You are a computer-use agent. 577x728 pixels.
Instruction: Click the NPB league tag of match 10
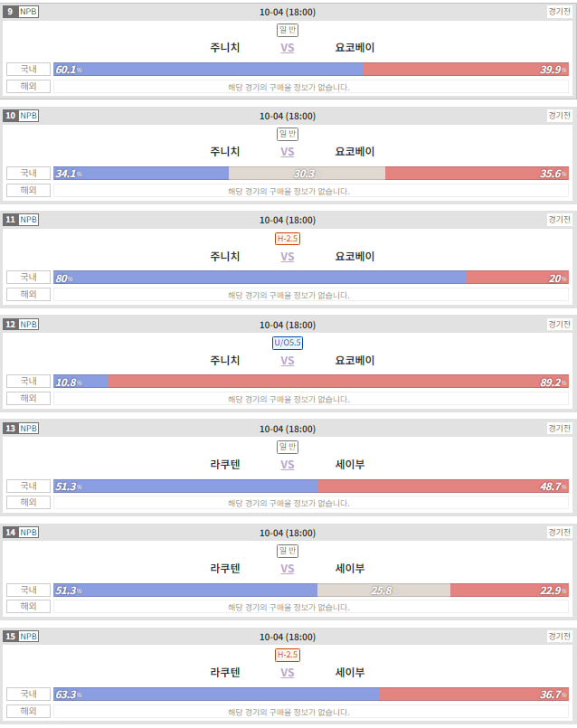28,115
